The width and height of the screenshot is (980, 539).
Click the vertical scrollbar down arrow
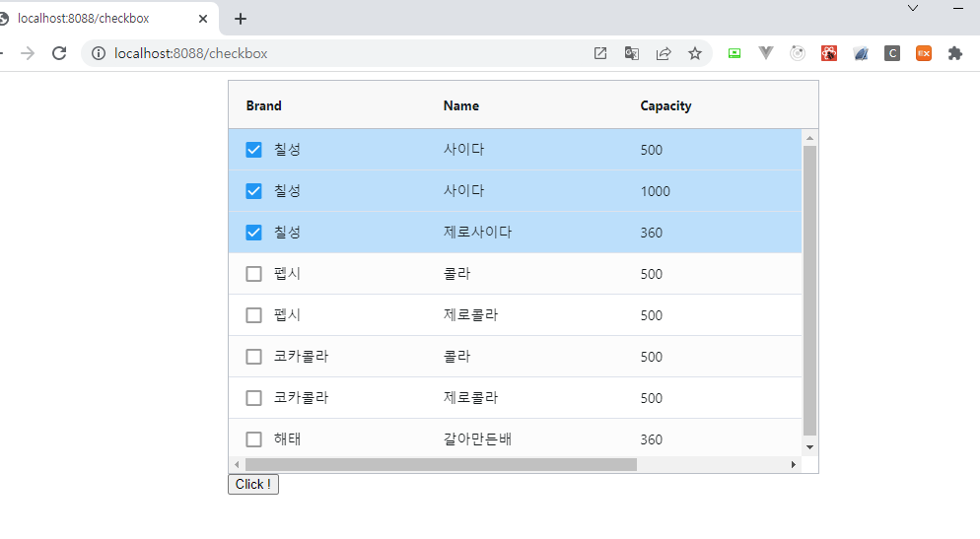pyautogui.click(x=810, y=447)
